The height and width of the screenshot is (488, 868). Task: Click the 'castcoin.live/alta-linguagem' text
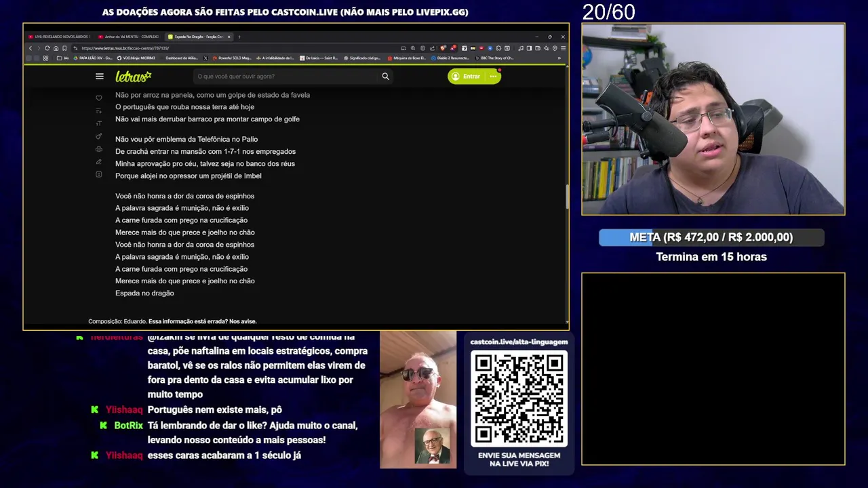(519, 342)
